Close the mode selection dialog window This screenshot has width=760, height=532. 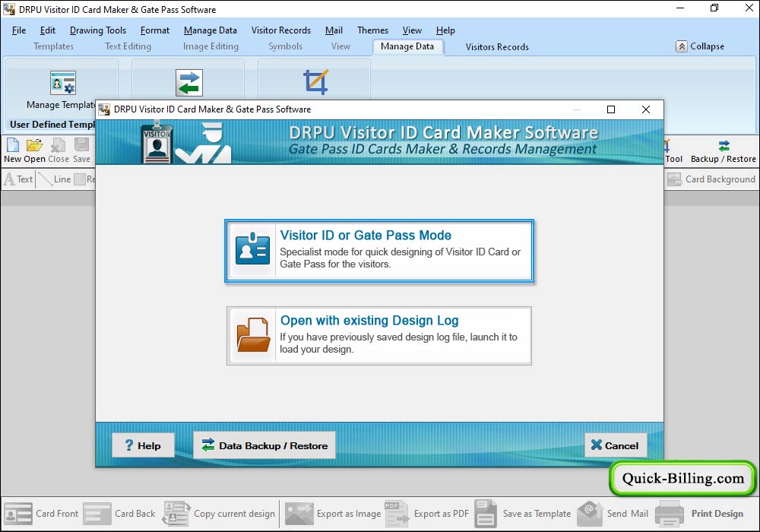[646, 109]
